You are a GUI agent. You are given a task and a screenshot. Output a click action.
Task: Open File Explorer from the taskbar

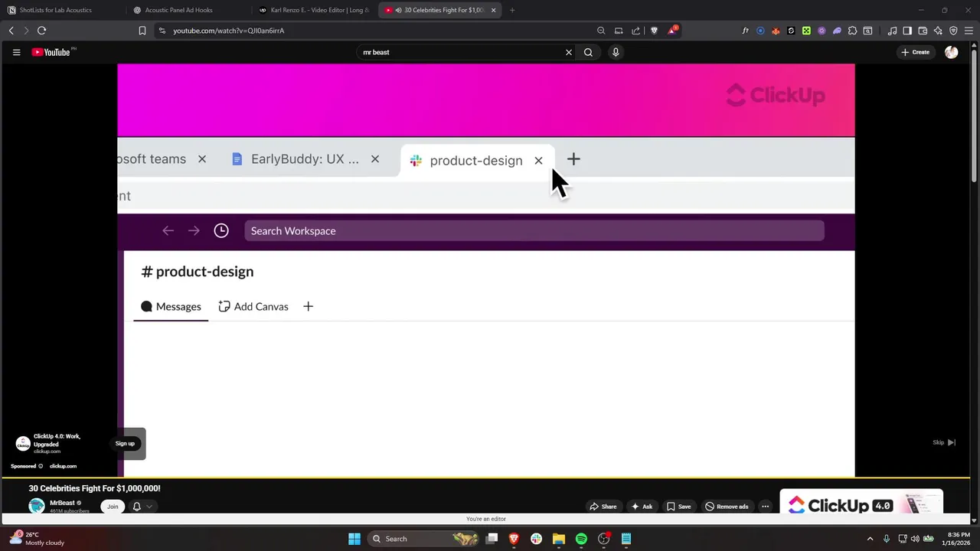559,539
